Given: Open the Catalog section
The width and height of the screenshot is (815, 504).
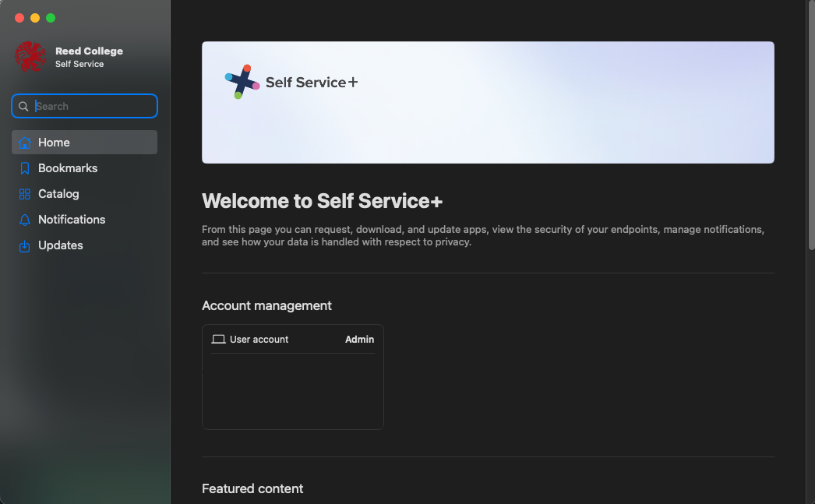Looking at the screenshot, I should coord(58,193).
